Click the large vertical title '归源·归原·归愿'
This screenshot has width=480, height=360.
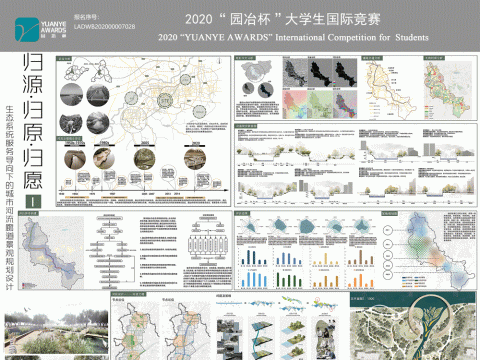(x=33, y=121)
